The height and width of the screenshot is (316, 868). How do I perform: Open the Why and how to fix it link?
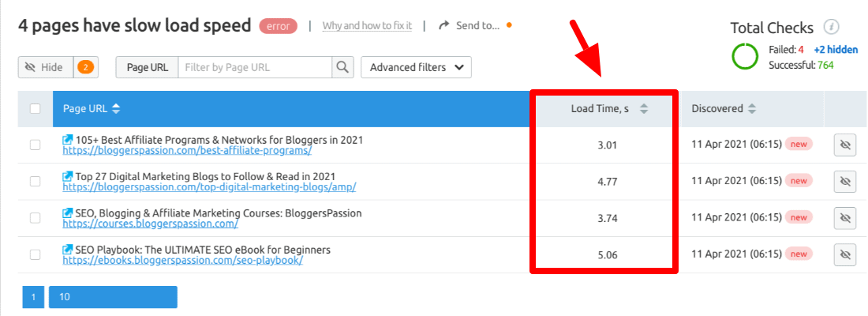(x=367, y=25)
